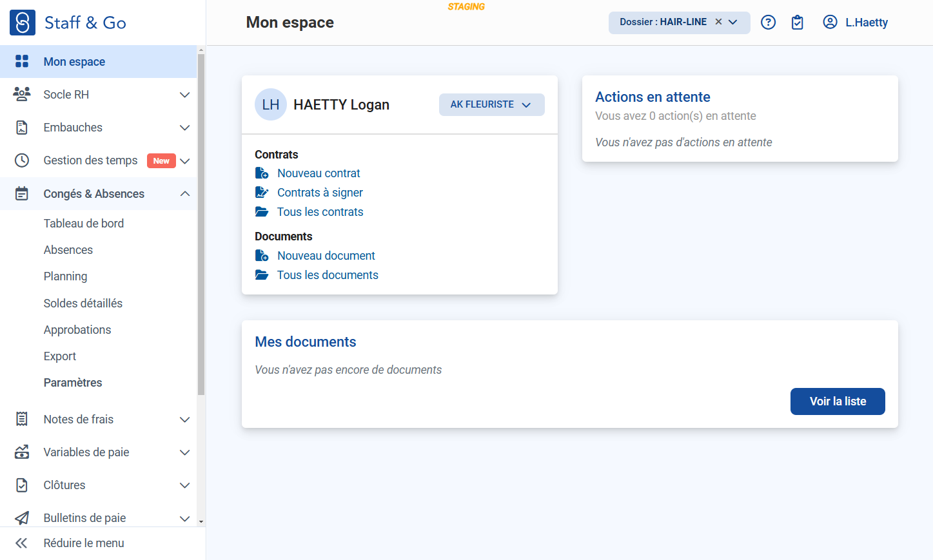Click the Nouveau contrat file icon

pyautogui.click(x=262, y=173)
